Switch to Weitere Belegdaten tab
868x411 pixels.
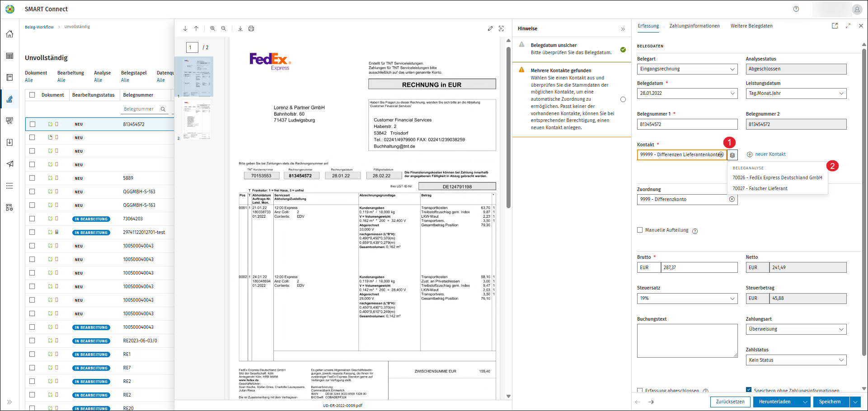(751, 26)
